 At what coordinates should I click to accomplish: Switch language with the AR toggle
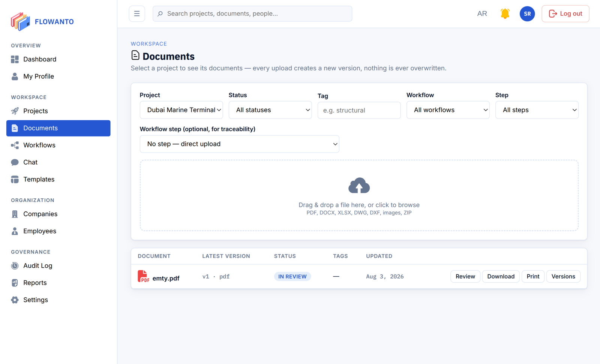(482, 14)
